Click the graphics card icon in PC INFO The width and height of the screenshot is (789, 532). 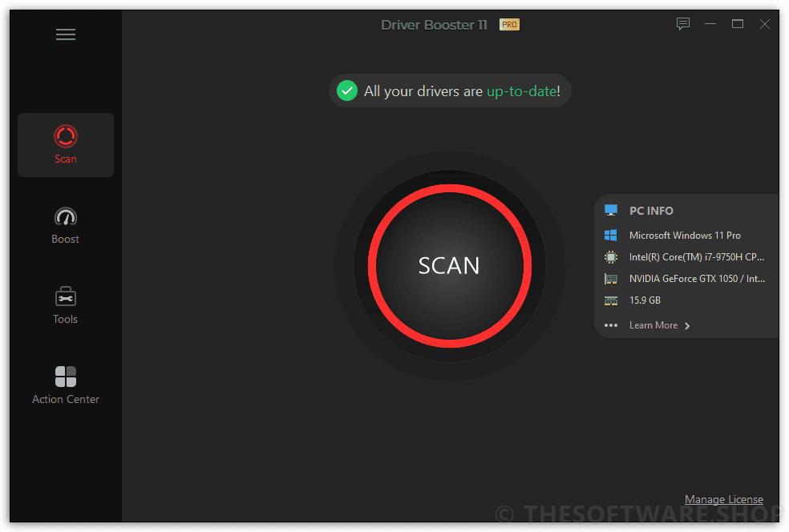(611, 279)
